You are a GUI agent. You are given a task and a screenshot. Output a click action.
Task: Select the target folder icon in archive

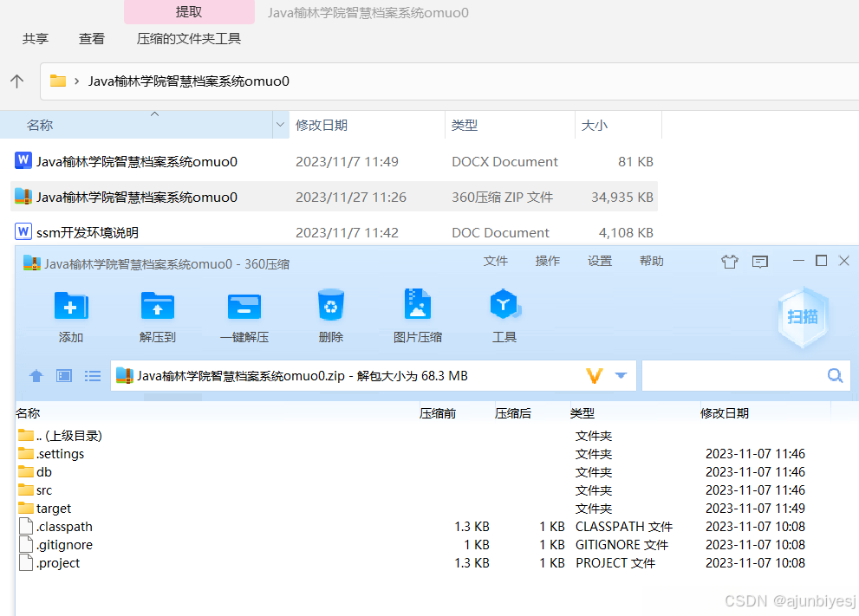26,508
